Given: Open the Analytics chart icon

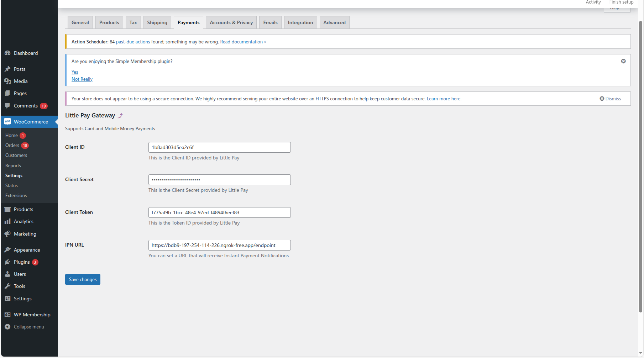Looking at the screenshot, I should click(x=8, y=221).
